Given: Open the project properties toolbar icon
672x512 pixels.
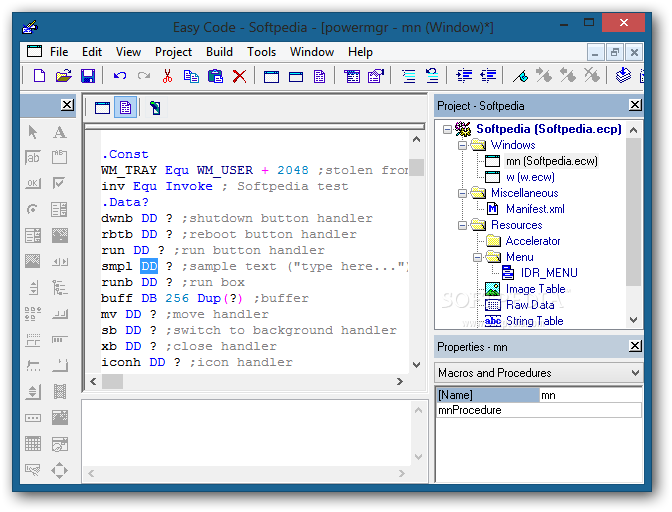Looking at the screenshot, I should click(376, 76).
